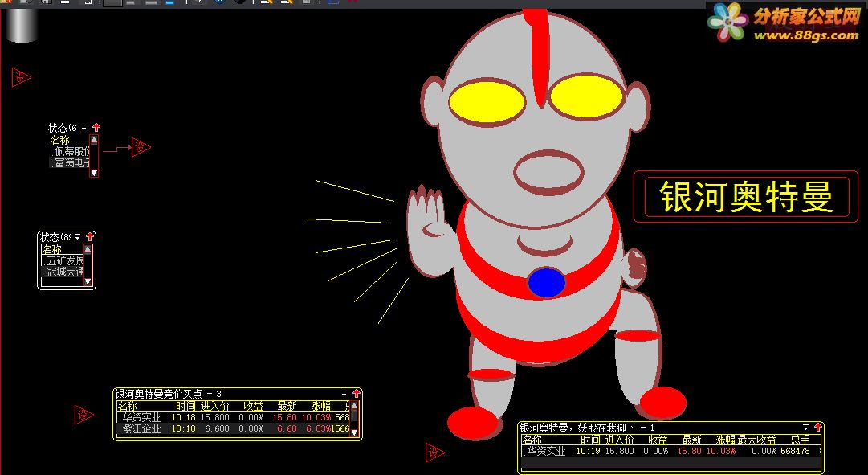Click the 6.03% gain for 紫江企业
Viewport: 868px width, 475px height.
tap(318, 428)
